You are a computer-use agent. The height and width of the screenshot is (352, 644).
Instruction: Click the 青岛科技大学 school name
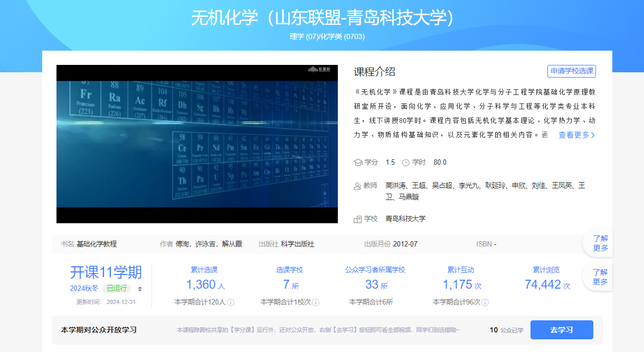click(405, 218)
